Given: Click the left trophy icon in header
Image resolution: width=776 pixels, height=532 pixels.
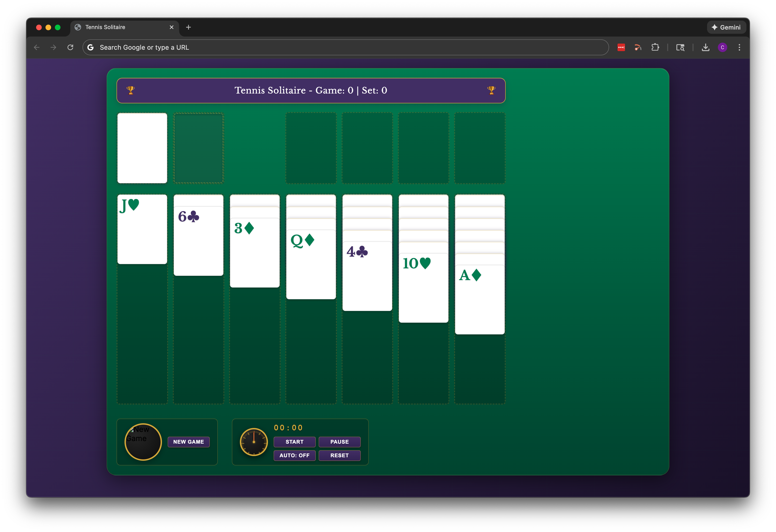Looking at the screenshot, I should [131, 90].
